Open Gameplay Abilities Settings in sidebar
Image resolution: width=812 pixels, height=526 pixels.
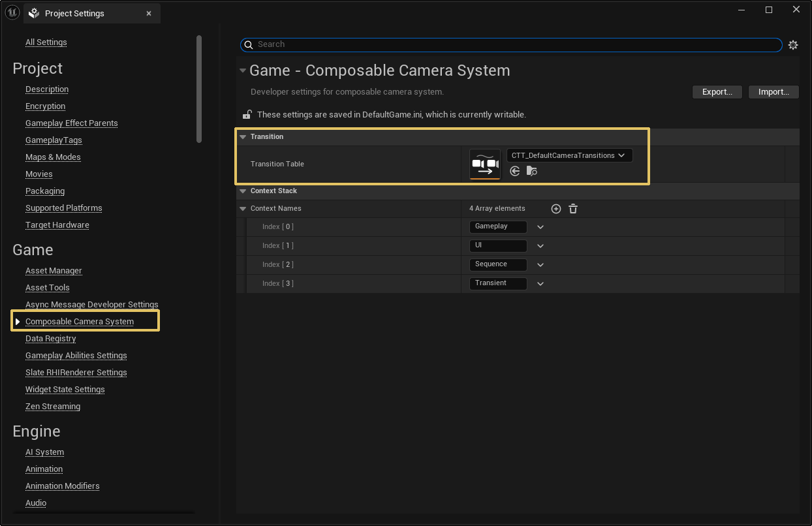pos(76,356)
